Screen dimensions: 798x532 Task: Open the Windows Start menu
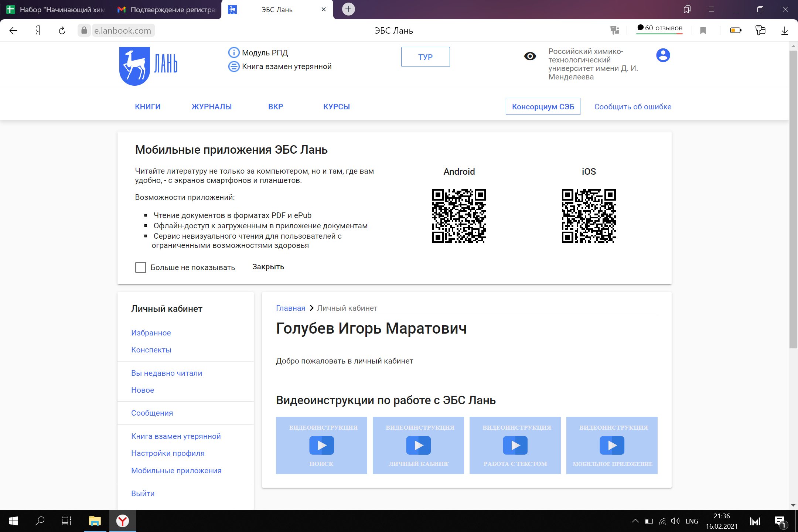[x=13, y=521]
